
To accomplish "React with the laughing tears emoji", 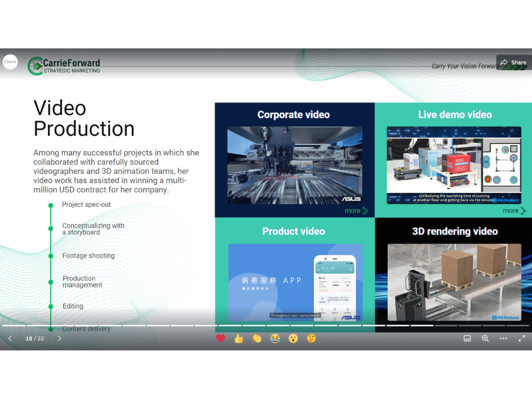I will [275, 338].
